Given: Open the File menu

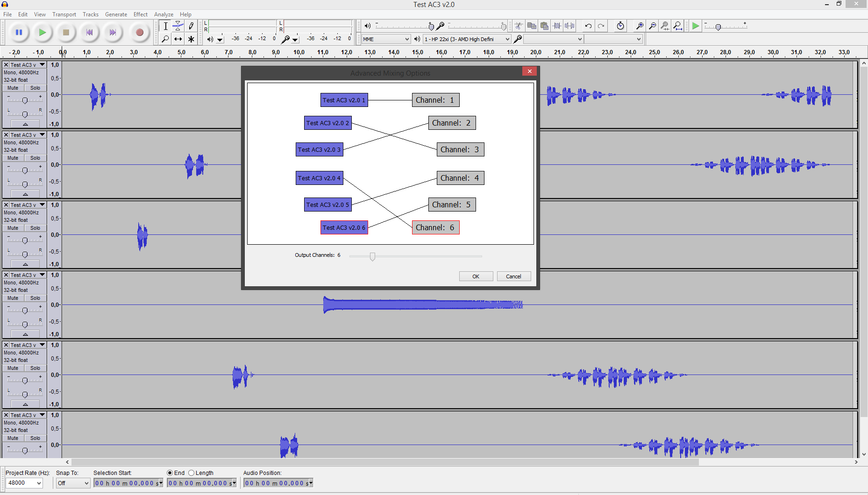Looking at the screenshot, I should tap(7, 14).
